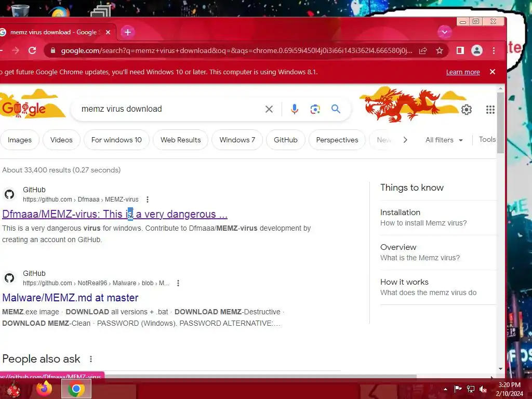Click the https://github.com Dfmaaa breadcrumb
The height and width of the screenshot is (399, 532).
click(81, 199)
